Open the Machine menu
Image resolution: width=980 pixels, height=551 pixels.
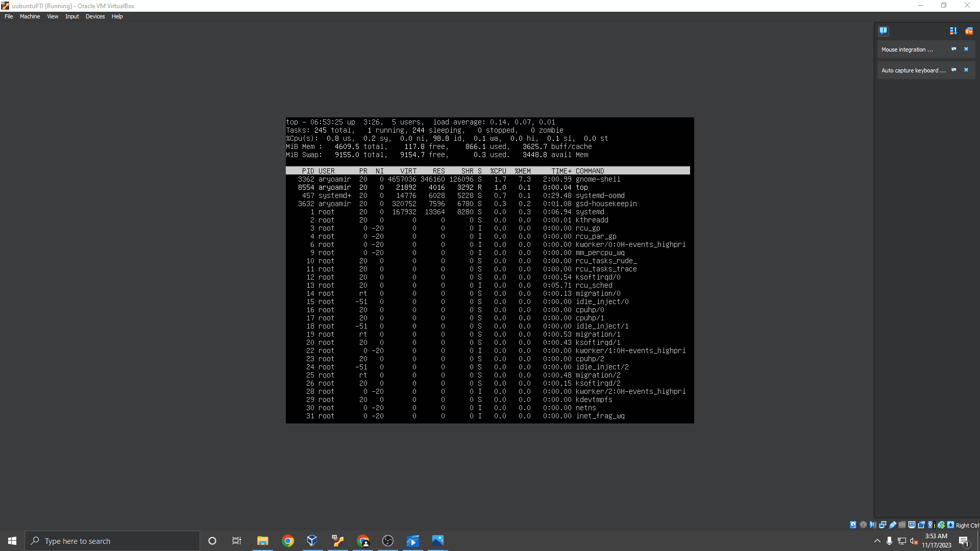(x=30, y=16)
